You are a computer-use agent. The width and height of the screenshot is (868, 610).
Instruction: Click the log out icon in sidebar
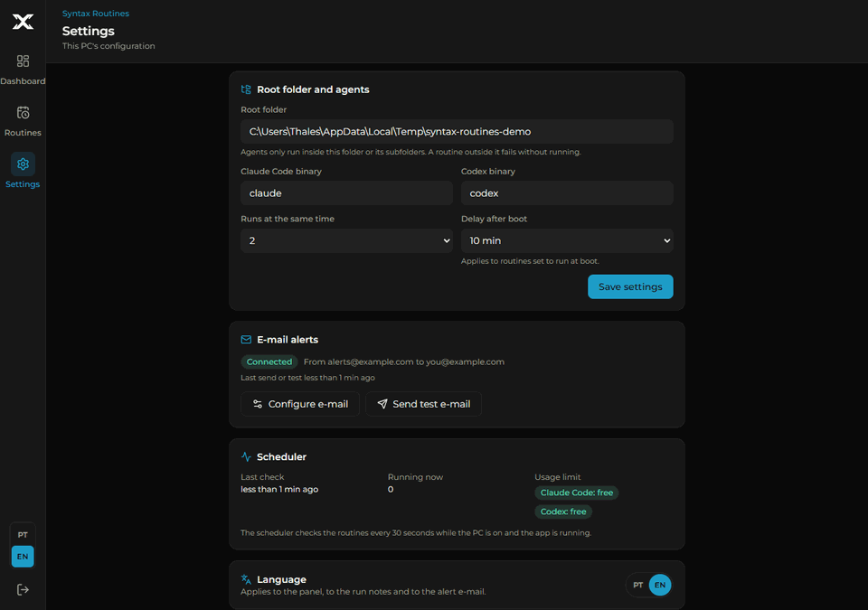click(23, 589)
